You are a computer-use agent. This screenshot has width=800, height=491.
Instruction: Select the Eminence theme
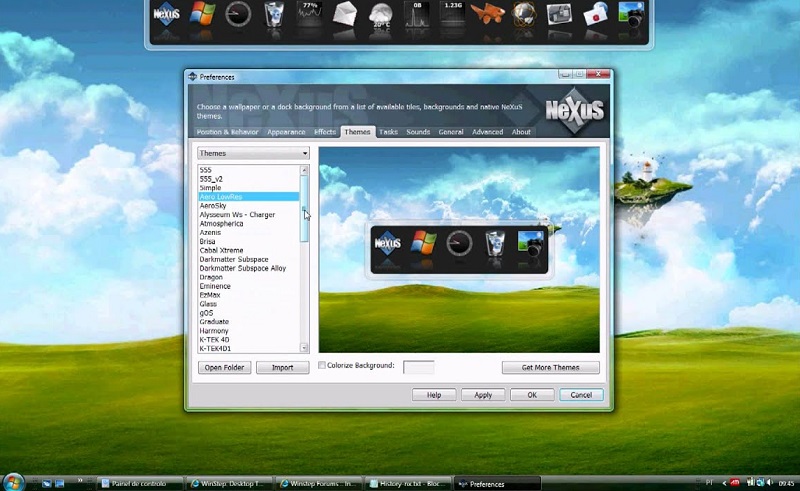(248, 286)
